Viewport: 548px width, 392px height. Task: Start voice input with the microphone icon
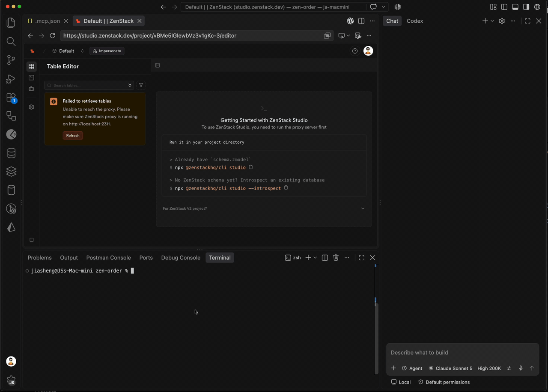[x=521, y=368]
